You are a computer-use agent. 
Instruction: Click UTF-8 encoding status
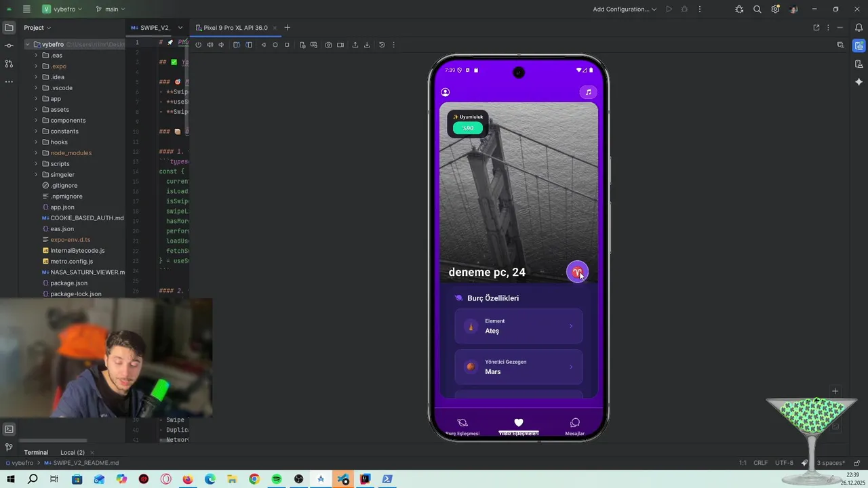[x=784, y=463]
